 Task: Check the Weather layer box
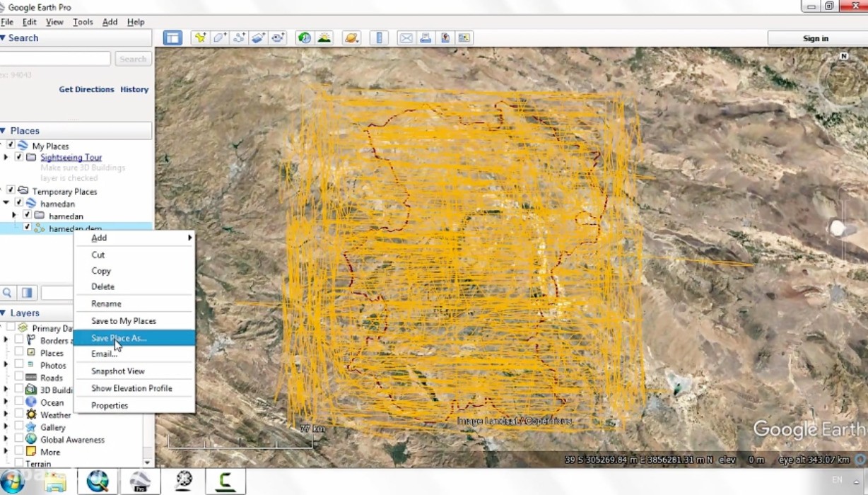coord(19,414)
